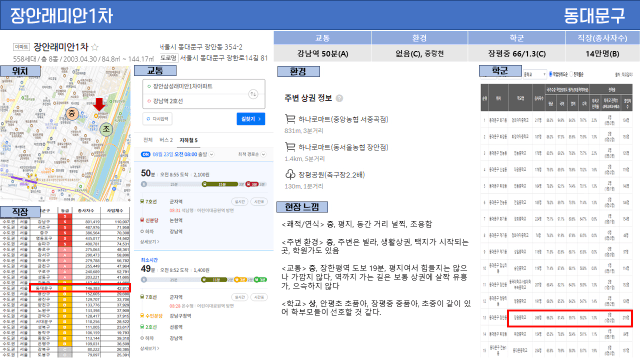Click the 환경 header cell in summary table

[x=419, y=38]
